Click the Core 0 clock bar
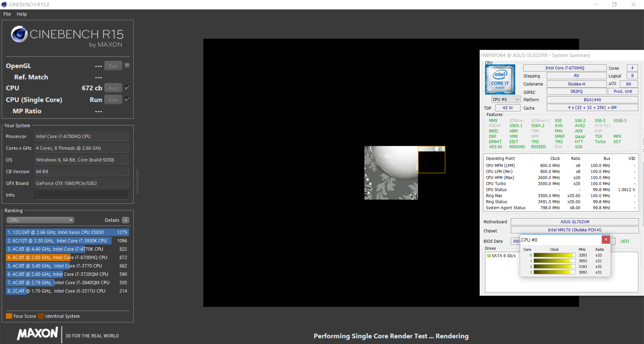Image resolution: width=644 pixels, height=344 pixels. 554,255
